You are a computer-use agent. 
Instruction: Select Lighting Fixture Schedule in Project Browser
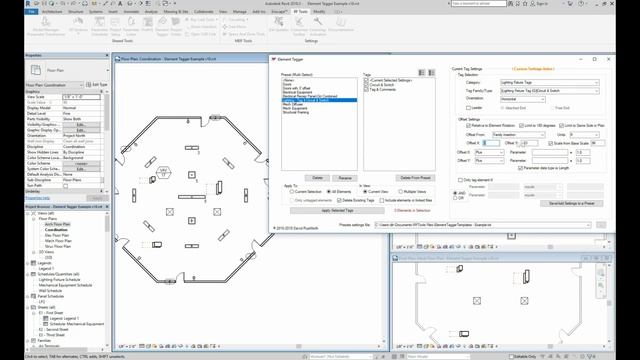[x=60, y=280]
